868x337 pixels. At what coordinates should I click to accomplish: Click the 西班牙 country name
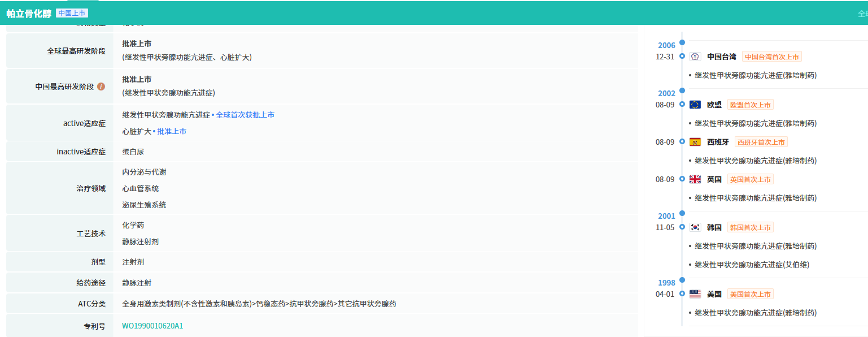click(x=718, y=142)
